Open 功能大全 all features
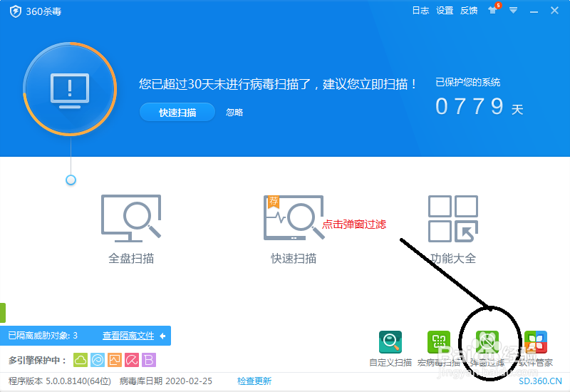 pyautogui.click(x=453, y=229)
